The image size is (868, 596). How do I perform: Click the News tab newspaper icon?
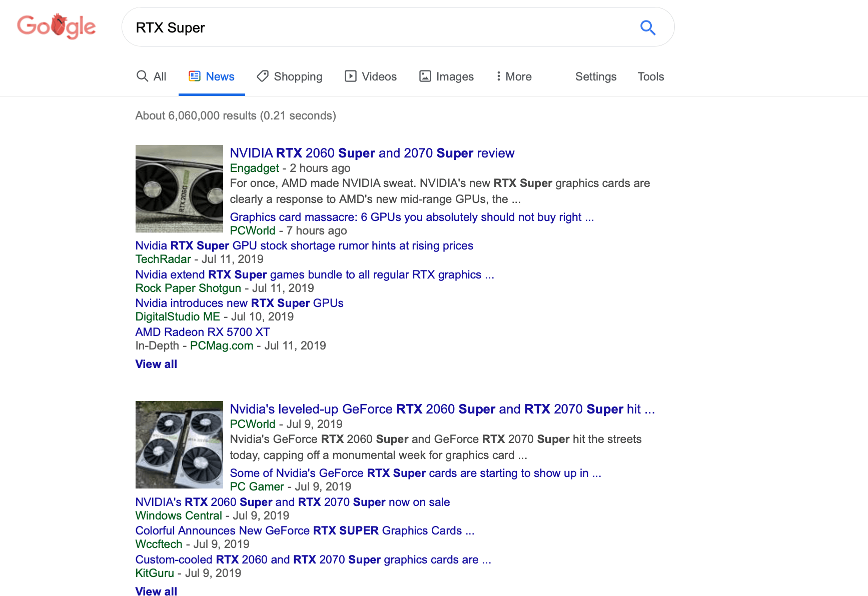(195, 76)
